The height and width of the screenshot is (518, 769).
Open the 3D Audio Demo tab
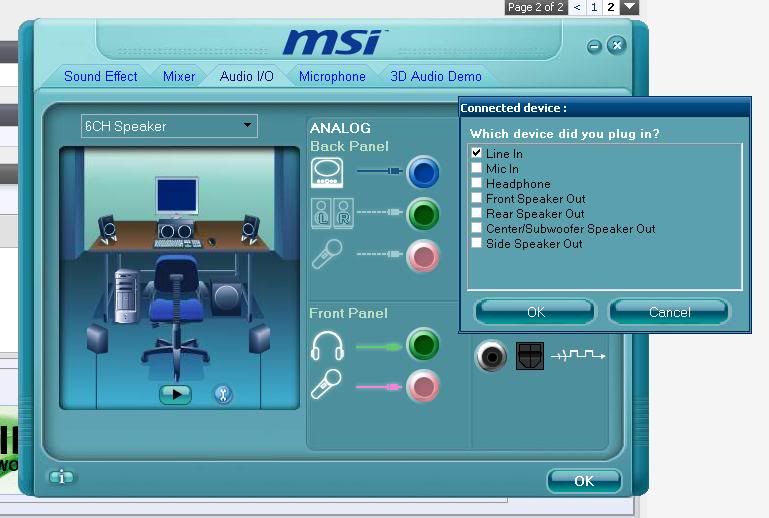[435, 76]
